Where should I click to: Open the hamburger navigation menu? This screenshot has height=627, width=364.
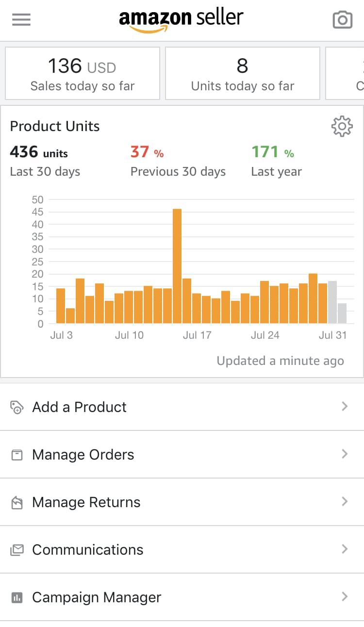(x=21, y=19)
